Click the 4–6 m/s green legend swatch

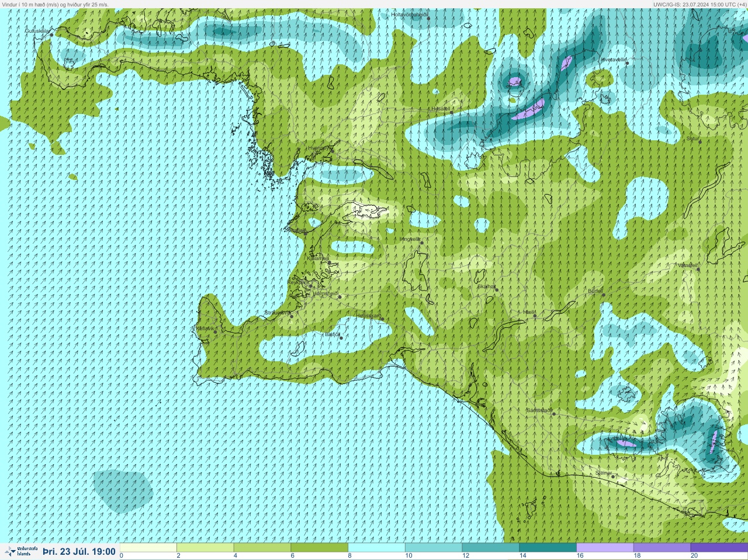pos(263,548)
